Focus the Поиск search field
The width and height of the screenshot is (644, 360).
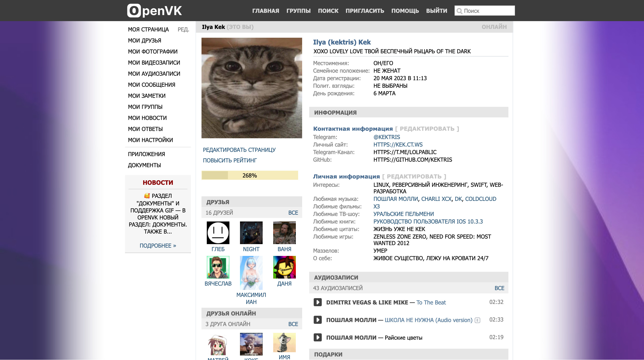point(488,11)
